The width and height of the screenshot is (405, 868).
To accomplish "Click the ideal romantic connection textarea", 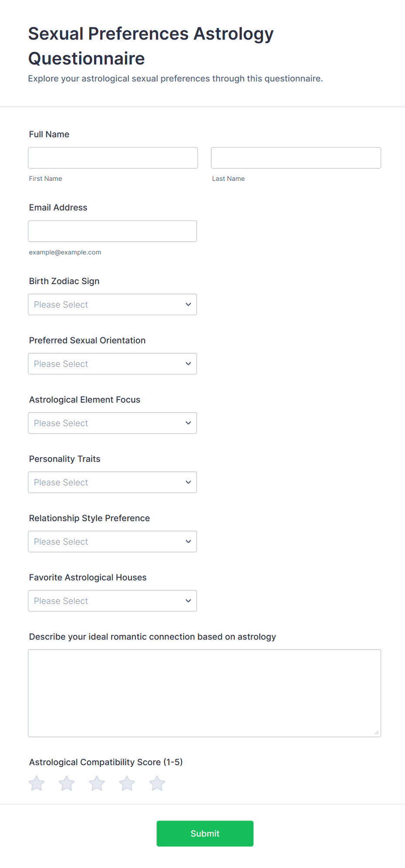I will pyautogui.click(x=204, y=693).
